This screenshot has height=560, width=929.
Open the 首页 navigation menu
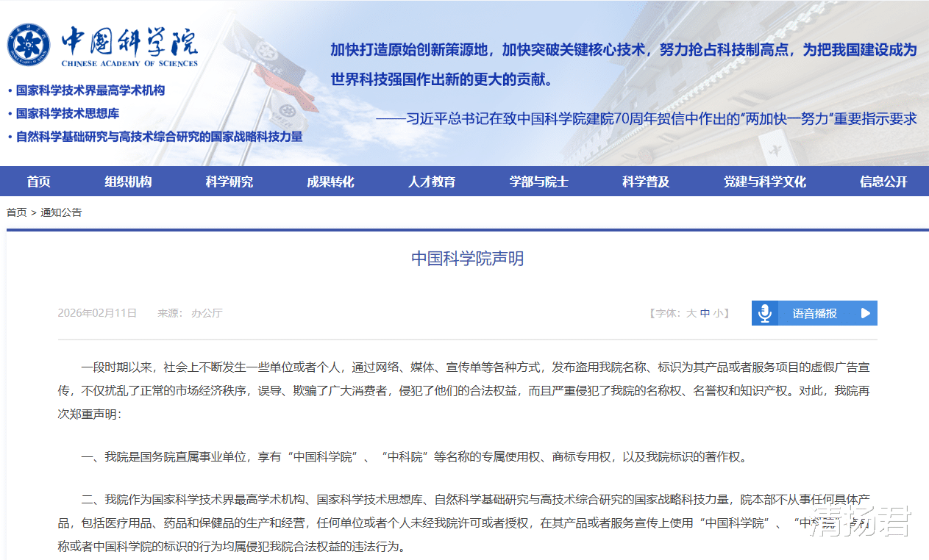coord(39,182)
